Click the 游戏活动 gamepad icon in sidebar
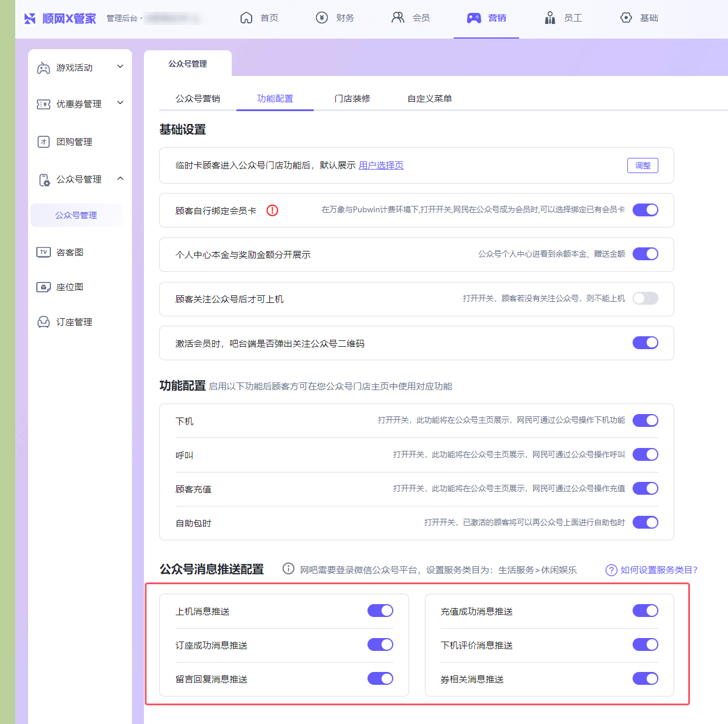Screen dimensions: 728x724 pos(43,68)
